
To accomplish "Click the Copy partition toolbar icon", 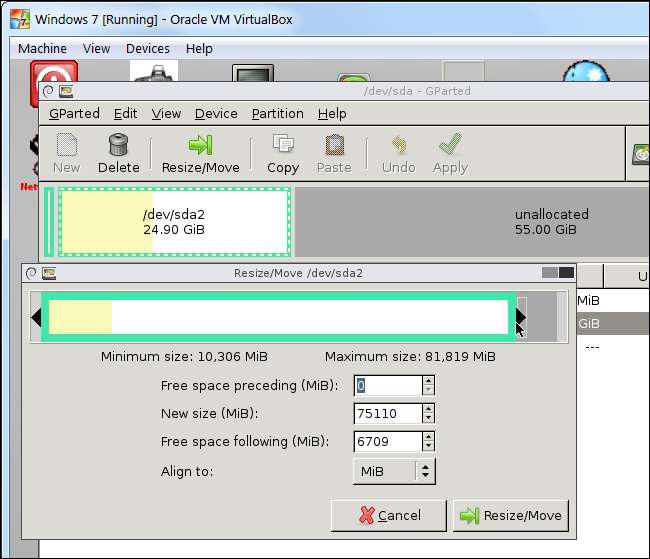I will [x=283, y=146].
